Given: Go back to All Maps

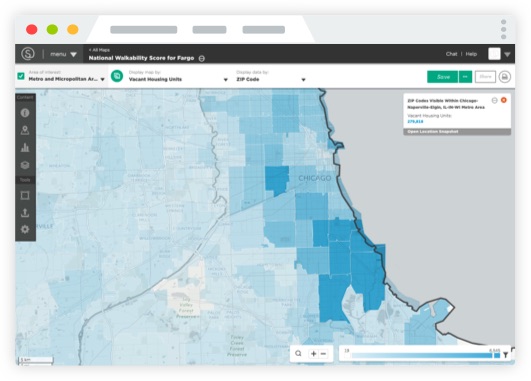Looking at the screenshot, I should tap(99, 50).
